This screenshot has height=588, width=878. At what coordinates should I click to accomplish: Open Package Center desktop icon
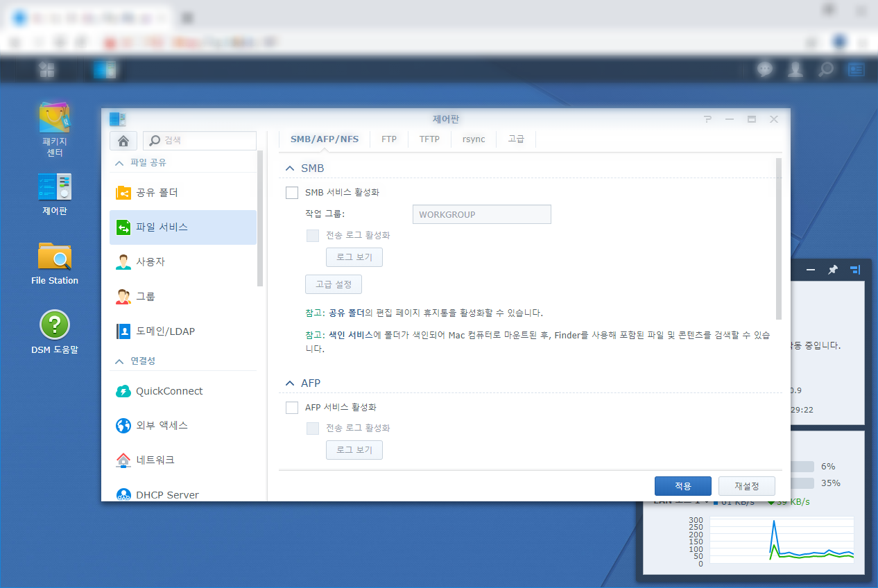click(x=55, y=128)
